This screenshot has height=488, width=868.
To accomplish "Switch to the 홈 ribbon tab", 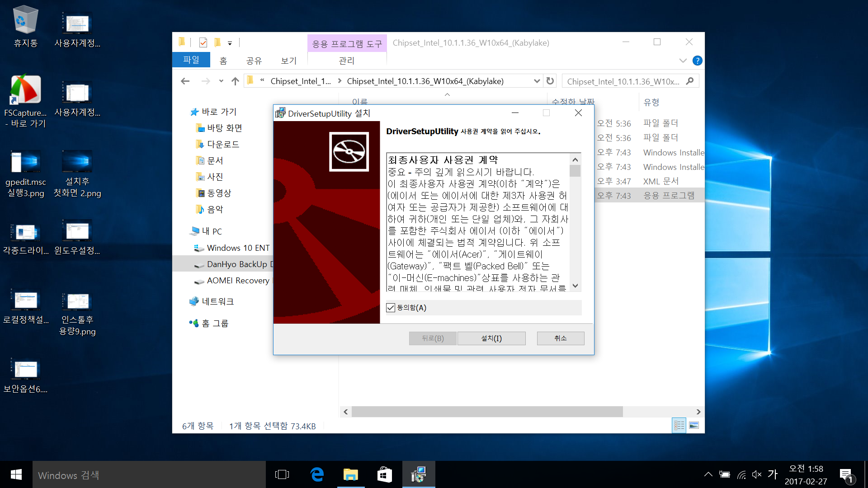I will click(223, 61).
